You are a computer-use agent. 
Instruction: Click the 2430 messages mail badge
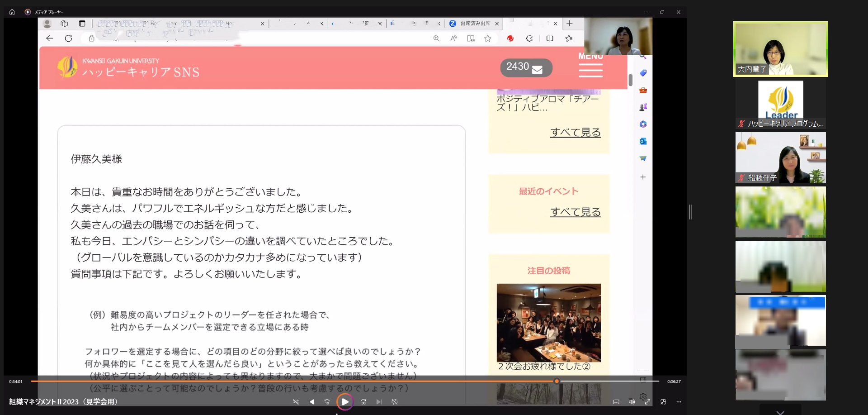click(x=526, y=68)
